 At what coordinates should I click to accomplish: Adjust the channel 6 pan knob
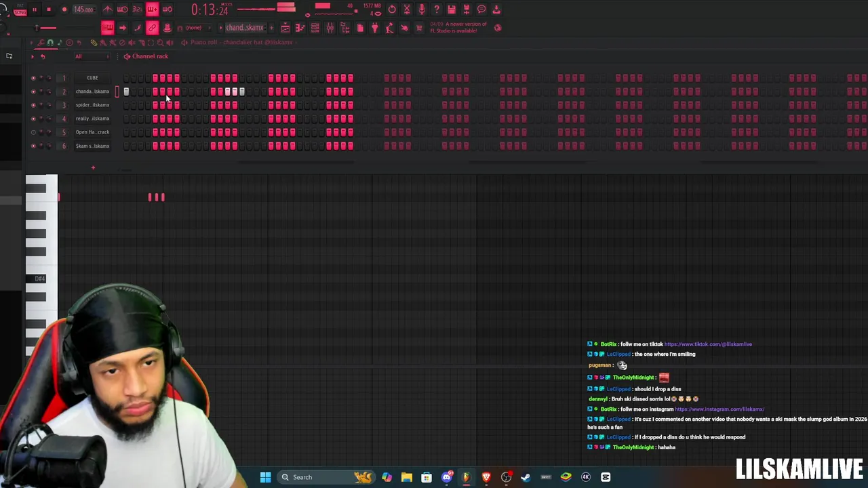click(41, 146)
